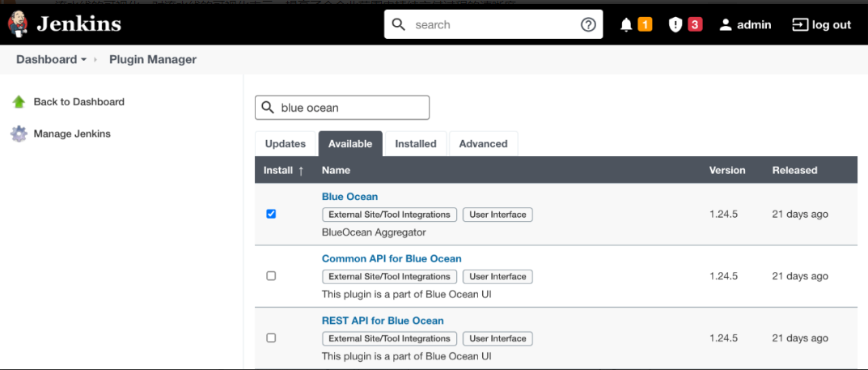Switch to the Updates tab

(285, 144)
